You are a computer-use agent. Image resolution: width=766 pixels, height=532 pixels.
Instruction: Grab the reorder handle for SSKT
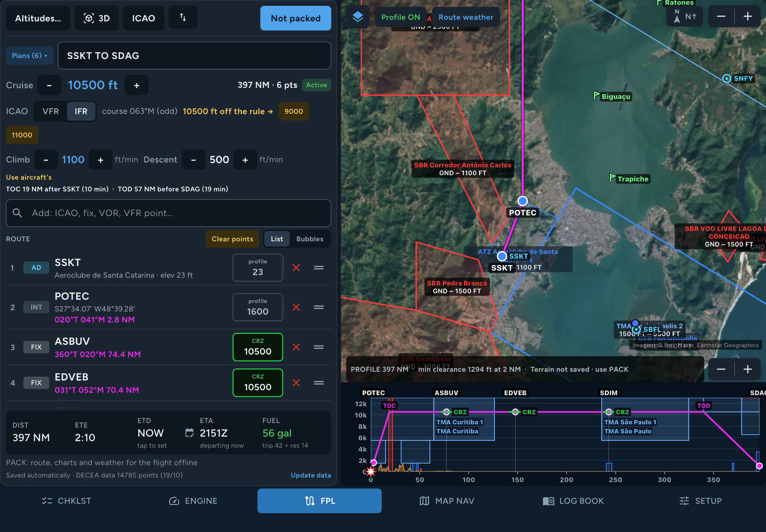[x=319, y=268]
